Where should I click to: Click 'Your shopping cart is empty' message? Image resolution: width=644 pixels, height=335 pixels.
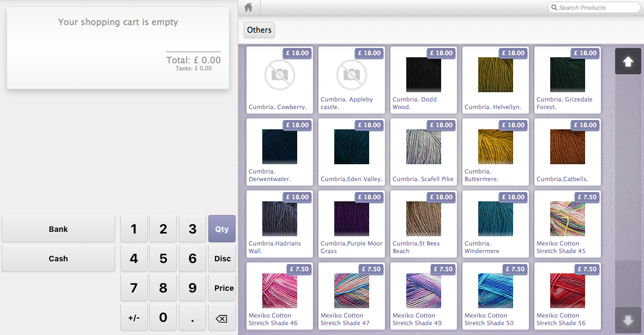(118, 22)
